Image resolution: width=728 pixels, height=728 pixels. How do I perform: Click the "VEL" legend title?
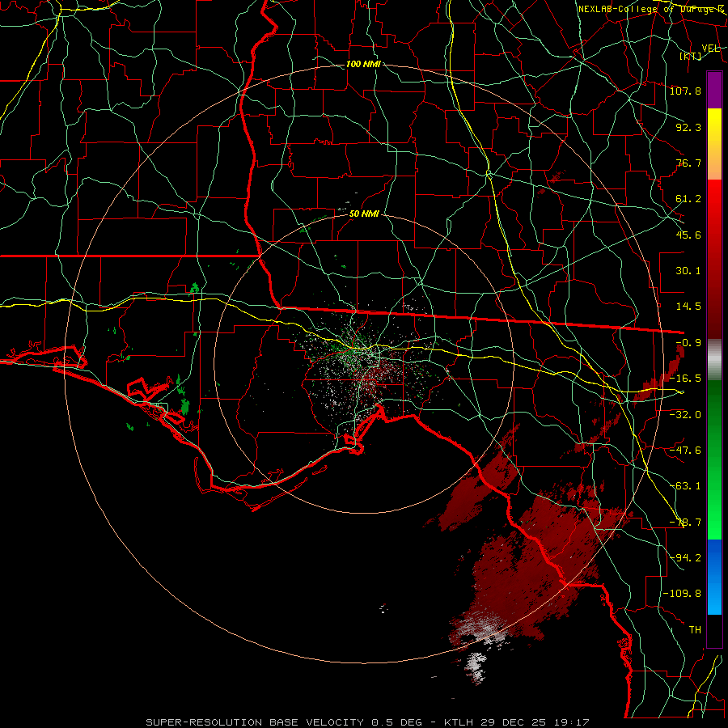(711, 49)
